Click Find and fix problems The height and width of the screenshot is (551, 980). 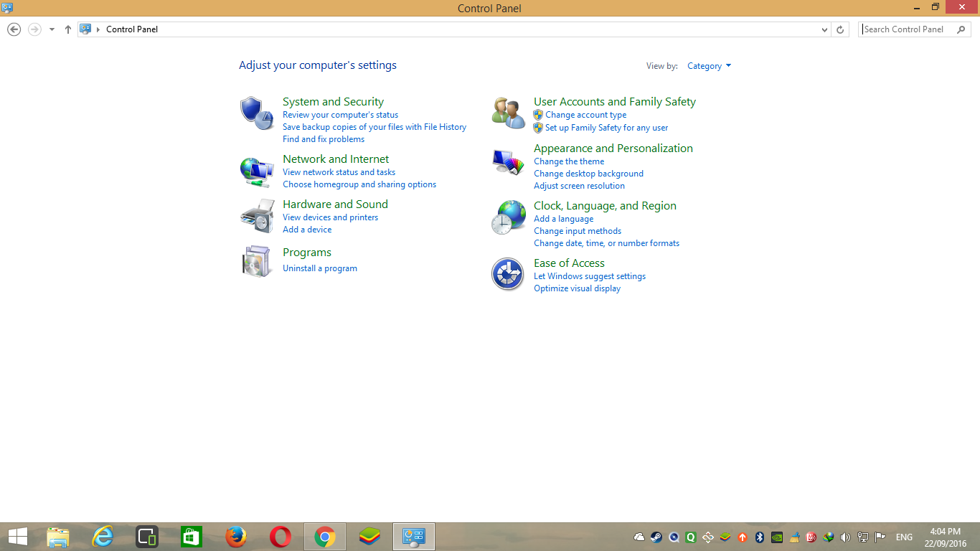coord(324,139)
